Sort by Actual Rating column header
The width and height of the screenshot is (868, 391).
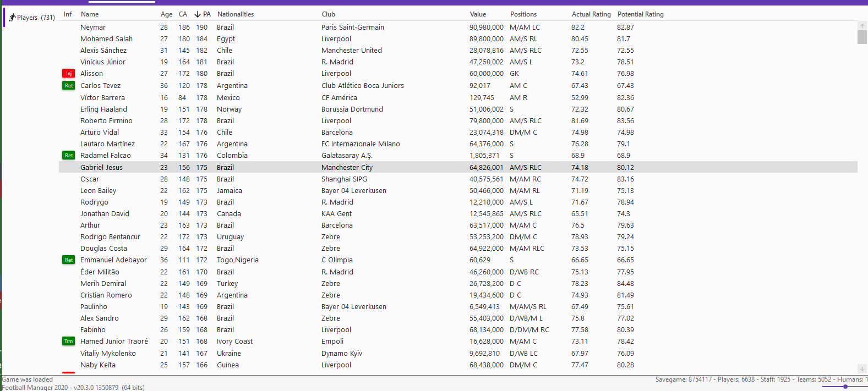point(591,14)
